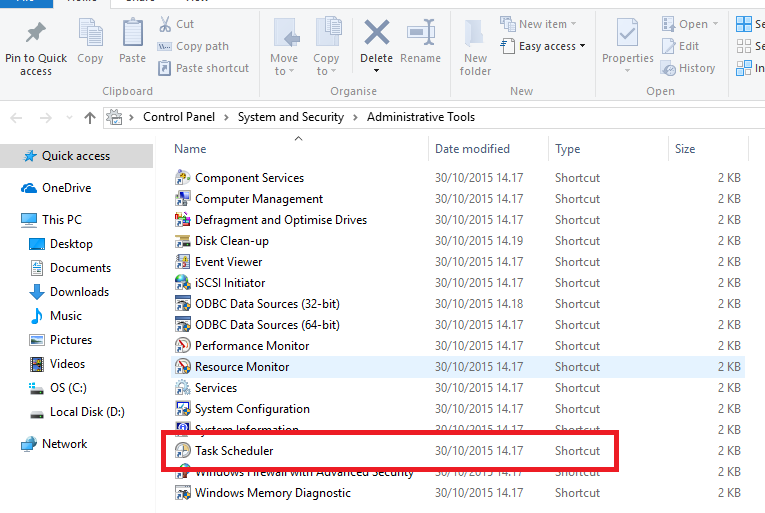The height and width of the screenshot is (513, 765).
Task: Go back with the back arrow
Action: pos(16,118)
